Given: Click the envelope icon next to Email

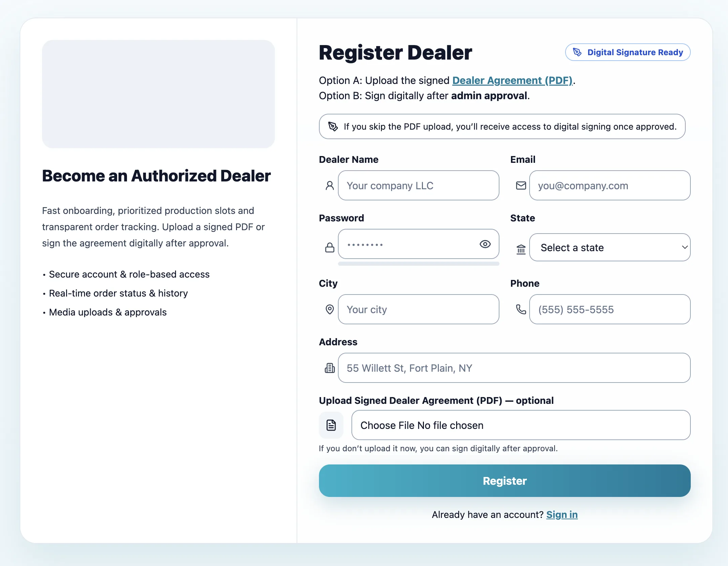Looking at the screenshot, I should 520,185.
